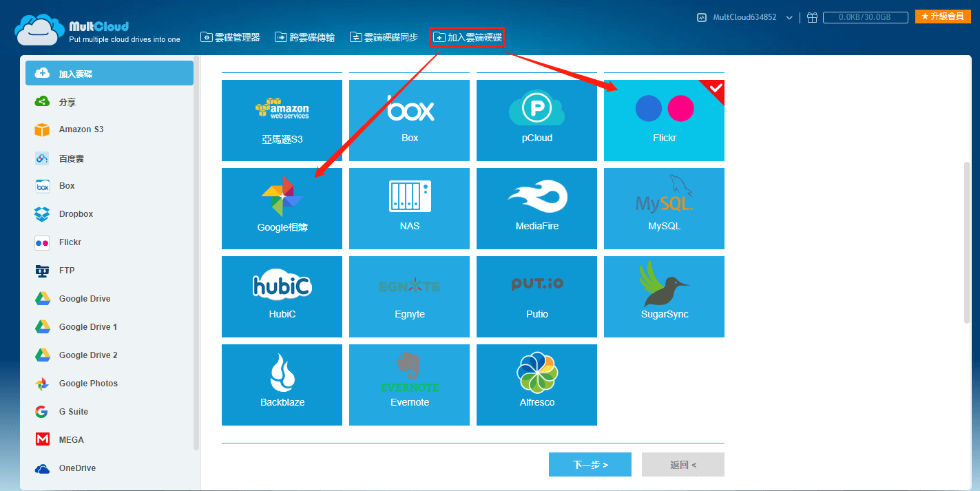Image resolution: width=980 pixels, height=491 pixels.
Task: Click the 升級會員 upgrade button
Action: pyautogui.click(x=943, y=17)
